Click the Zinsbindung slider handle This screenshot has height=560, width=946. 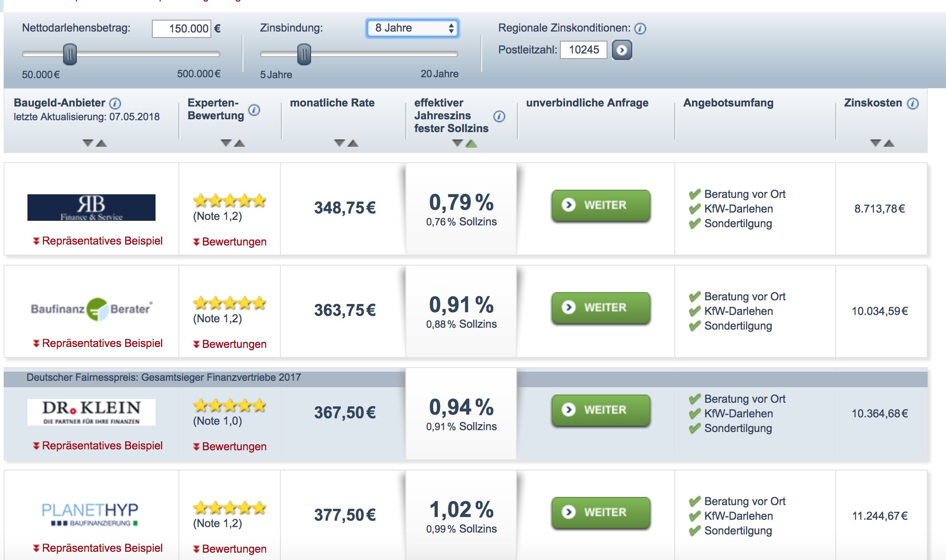tap(304, 54)
